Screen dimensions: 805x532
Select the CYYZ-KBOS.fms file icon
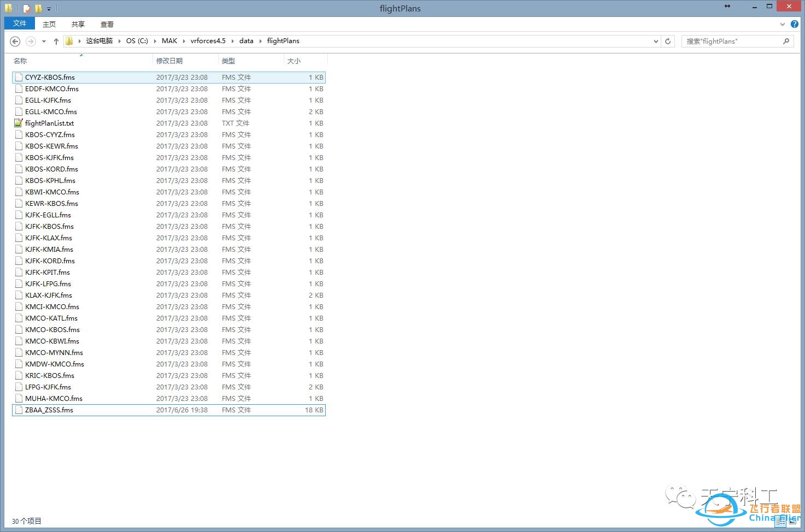click(x=19, y=78)
